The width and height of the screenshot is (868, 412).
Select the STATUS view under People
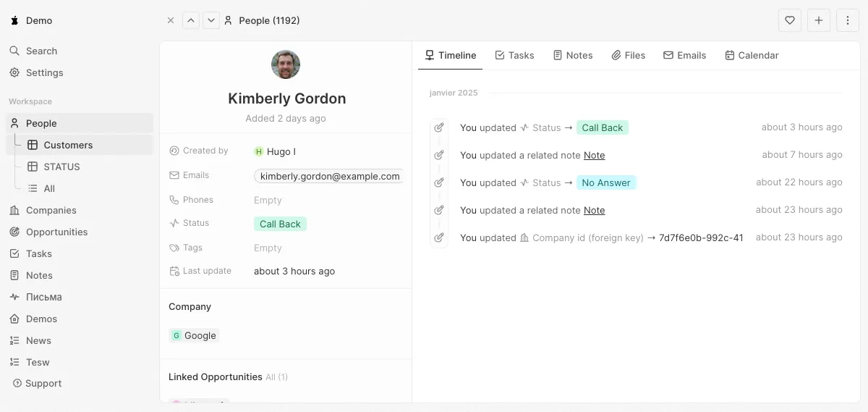(x=61, y=167)
